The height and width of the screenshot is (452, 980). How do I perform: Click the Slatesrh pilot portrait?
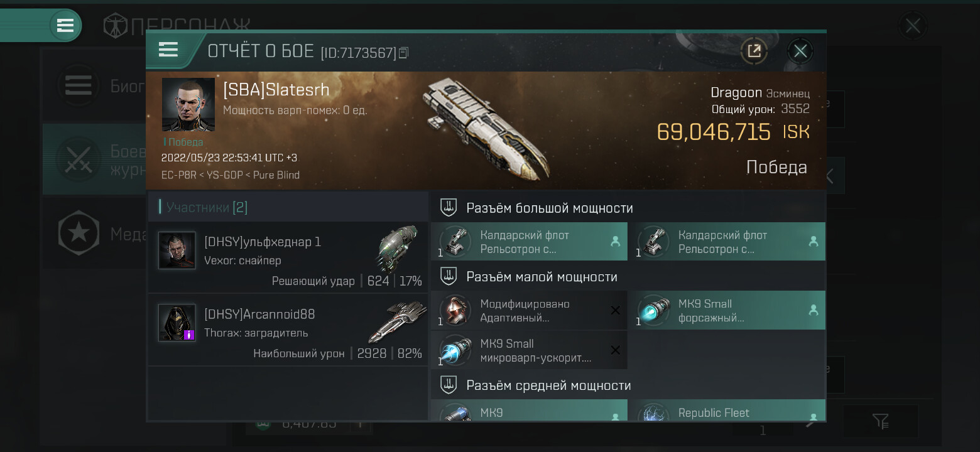click(x=188, y=104)
